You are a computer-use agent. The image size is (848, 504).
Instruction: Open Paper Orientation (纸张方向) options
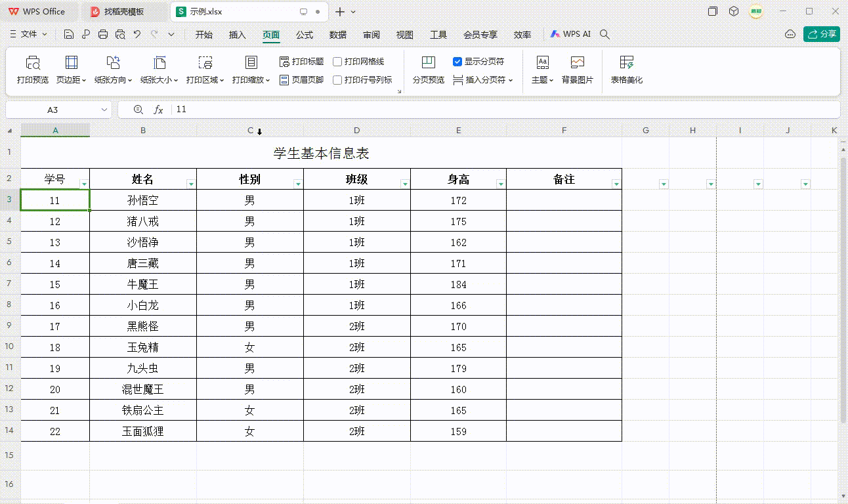click(x=113, y=70)
